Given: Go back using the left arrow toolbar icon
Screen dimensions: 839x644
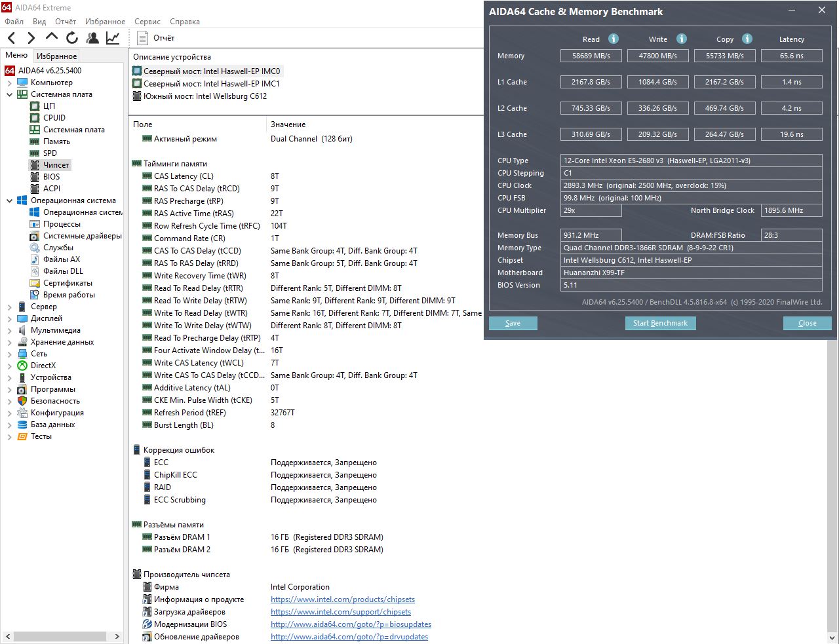Looking at the screenshot, I should [x=12, y=38].
